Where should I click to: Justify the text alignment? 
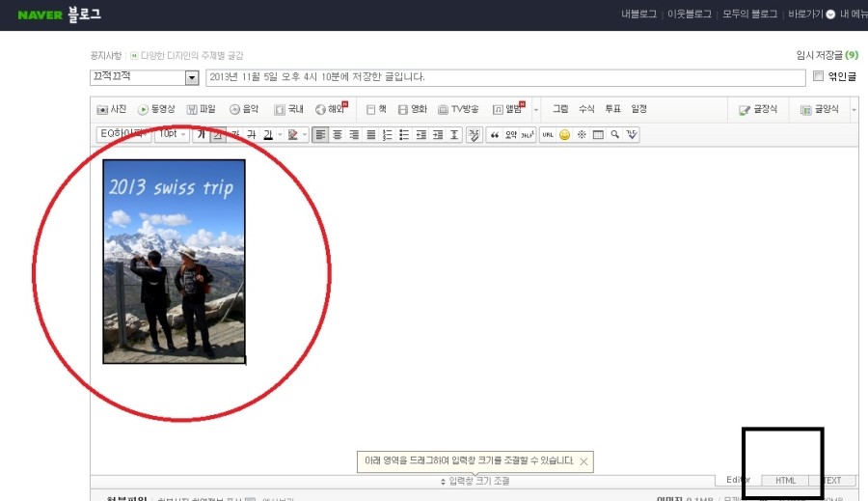(x=370, y=135)
